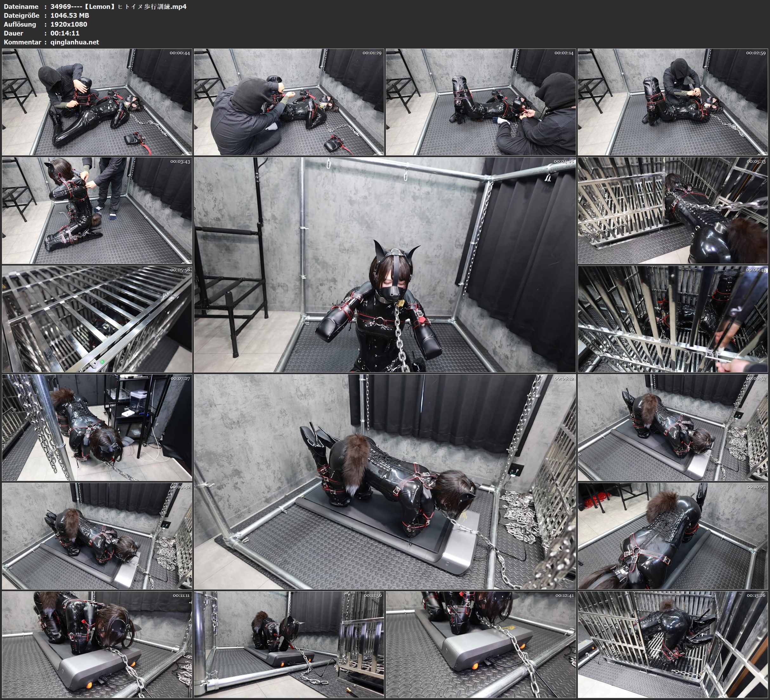This screenshot has height=700, width=770.
Task: Open the frame at 00:01:29
Action: (x=289, y=102)
